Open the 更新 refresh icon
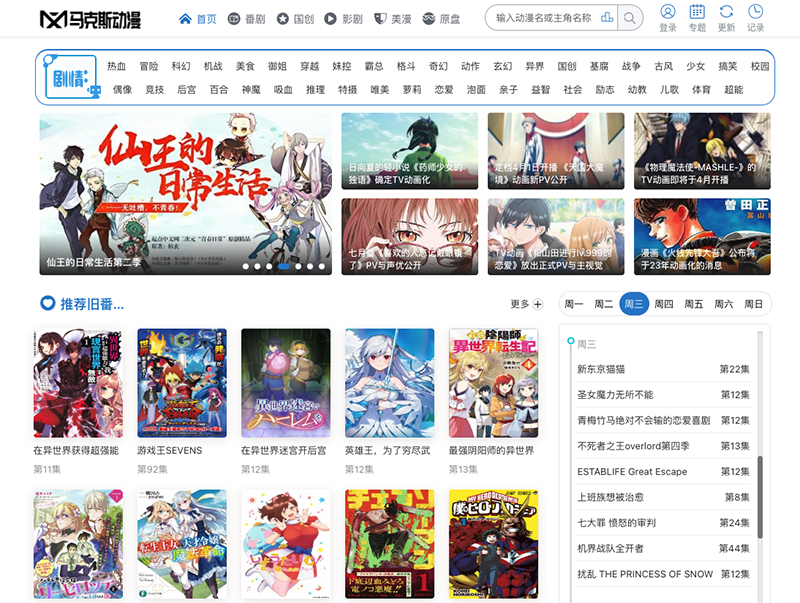This screenshot has width=800, height=603. pos(726,11)
